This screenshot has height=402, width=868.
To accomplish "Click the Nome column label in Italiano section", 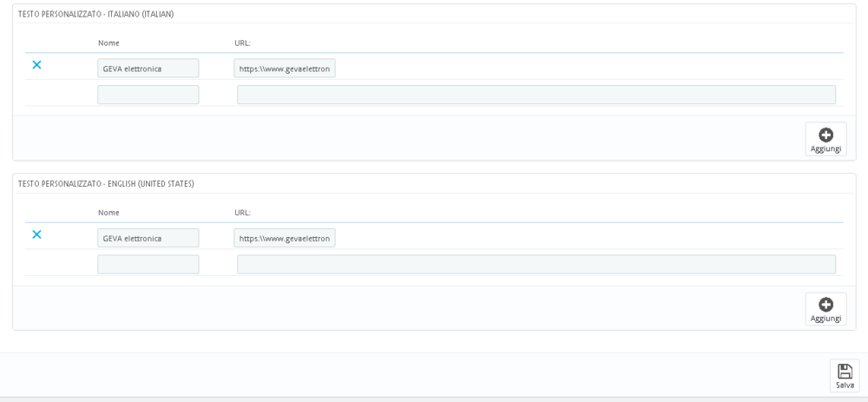I will 108,43.
